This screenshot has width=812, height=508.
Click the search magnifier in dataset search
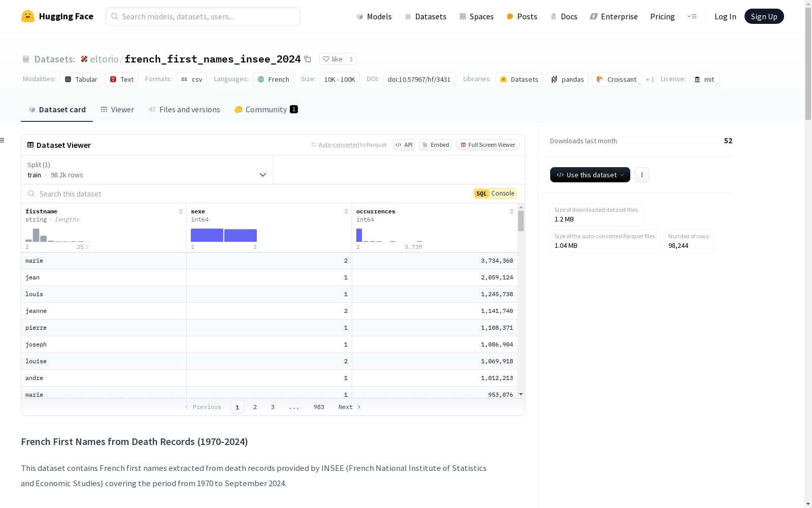coord(31,194)
